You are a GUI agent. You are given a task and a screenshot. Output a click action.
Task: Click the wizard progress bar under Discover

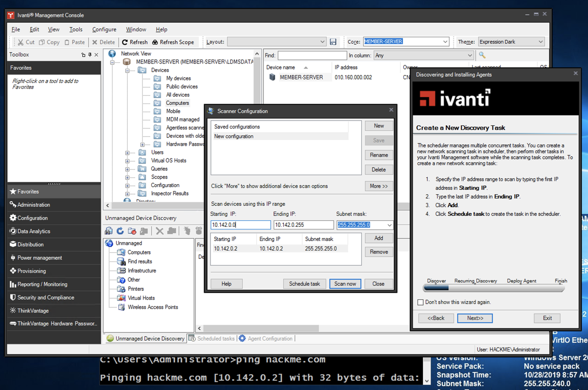pos(436,288)
